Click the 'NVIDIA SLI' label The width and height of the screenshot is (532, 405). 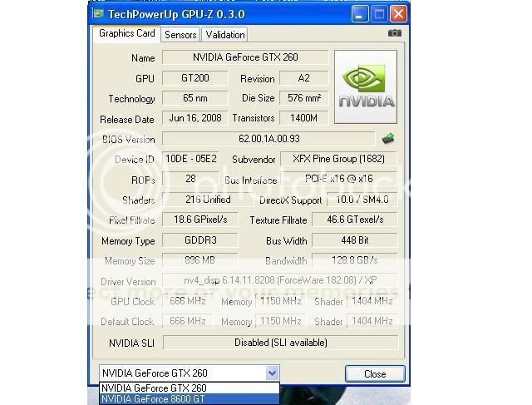click(x=131, y=343)
